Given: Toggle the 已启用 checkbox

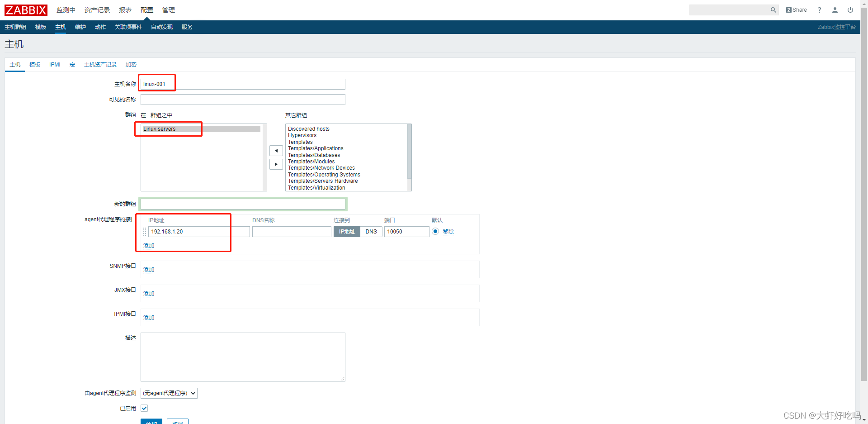Looking at the screenshot, I should [x=144, y=408].
